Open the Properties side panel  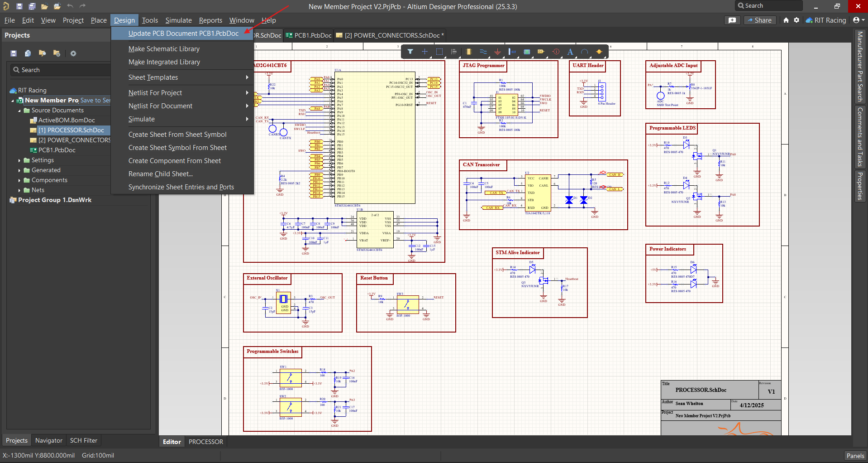[x=860, y=186]
